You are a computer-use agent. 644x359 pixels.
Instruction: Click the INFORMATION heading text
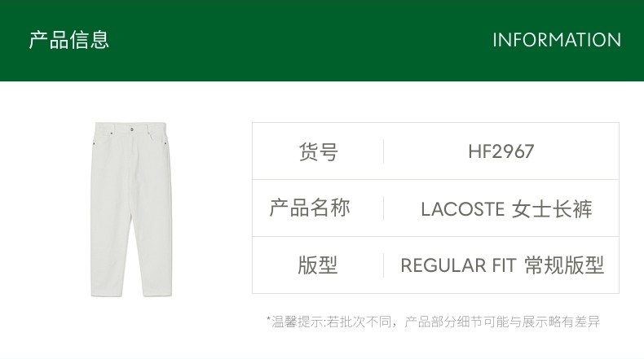(x=557, y=40)
